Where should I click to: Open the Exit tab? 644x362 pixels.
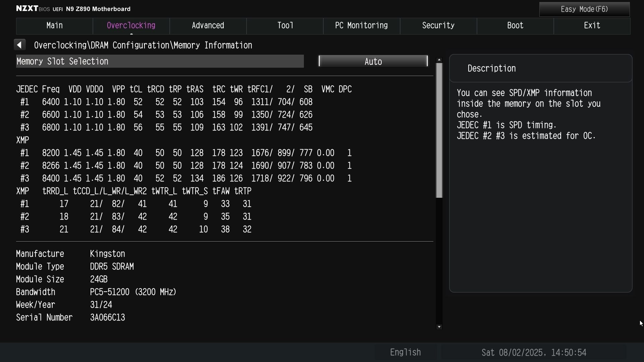point(592,26)
